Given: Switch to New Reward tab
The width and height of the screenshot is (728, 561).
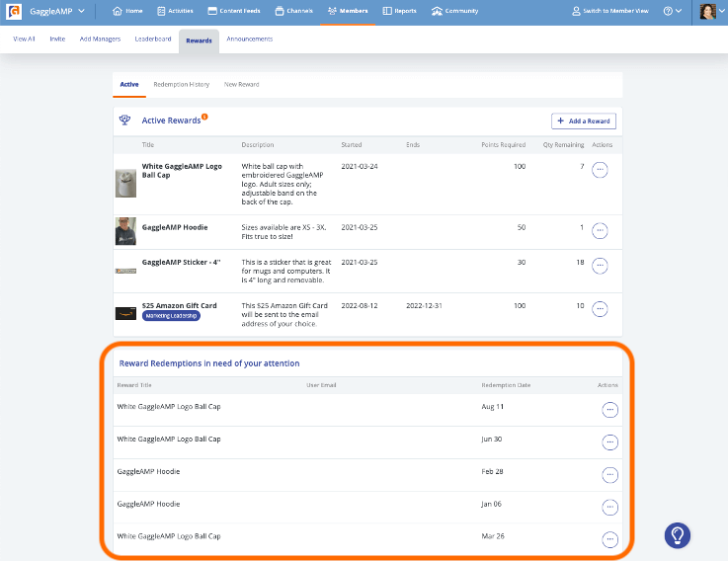Looking at the screenshot, I should click(x=241, y=85).
